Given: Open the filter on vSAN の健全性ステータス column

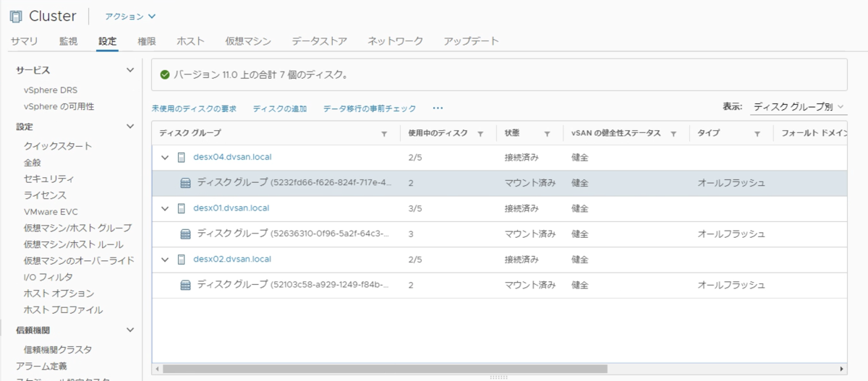Looking at the screenshot, I should point(673,134).
